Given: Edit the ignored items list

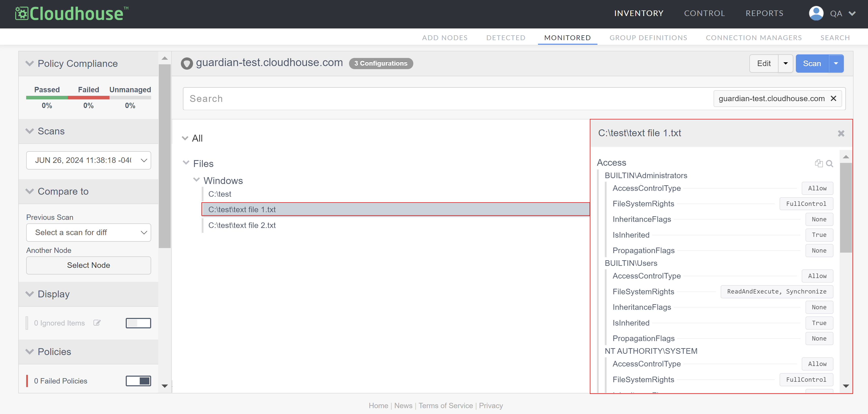Looking at the screenshot, I should [97, 323].
